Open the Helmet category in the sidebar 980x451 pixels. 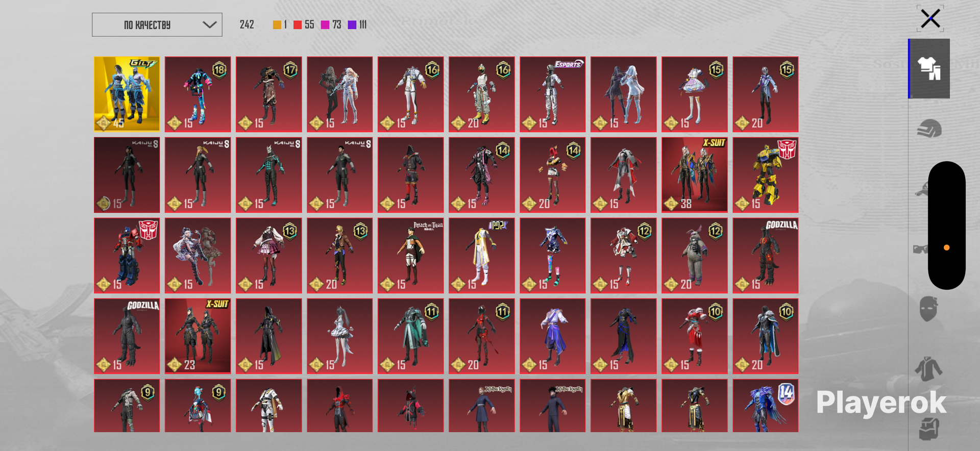click(x=929, y=129)
